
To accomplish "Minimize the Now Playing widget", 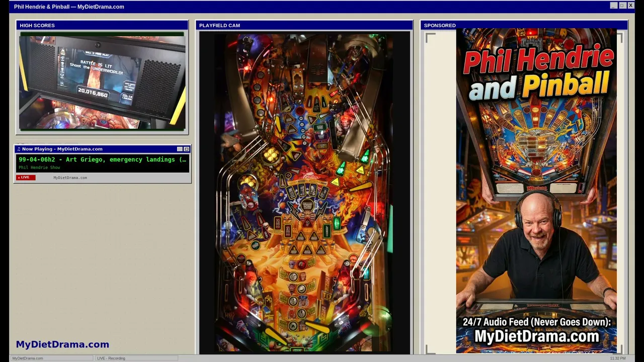I will (180, 149).
